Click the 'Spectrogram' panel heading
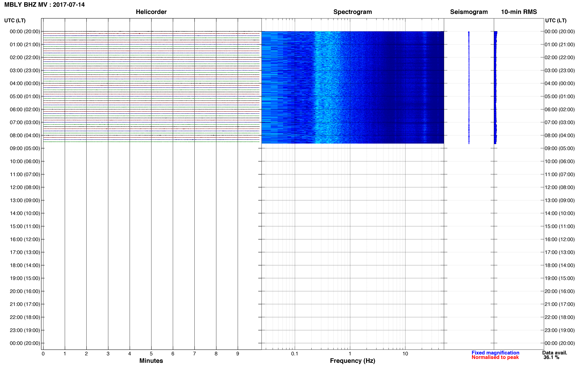This screenshot has height=368, width=588. (x=352, y=12)
